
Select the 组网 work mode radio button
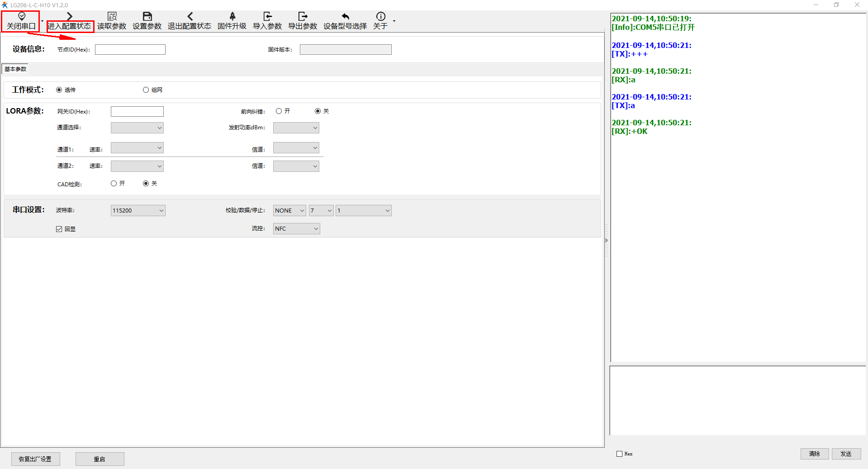(146, 90)
